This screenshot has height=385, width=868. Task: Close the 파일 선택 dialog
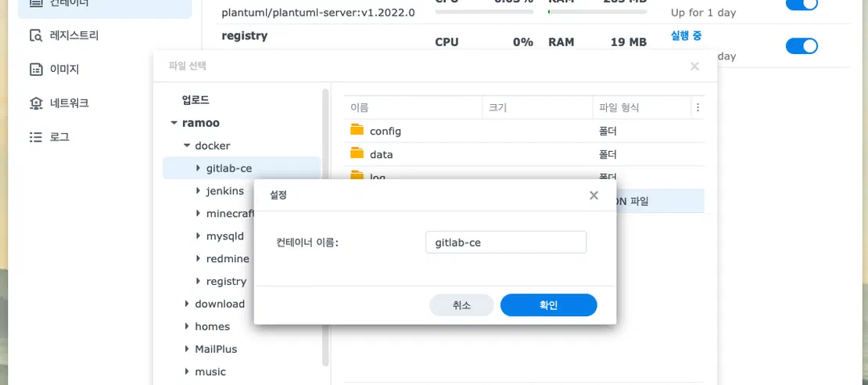(694, 67)
